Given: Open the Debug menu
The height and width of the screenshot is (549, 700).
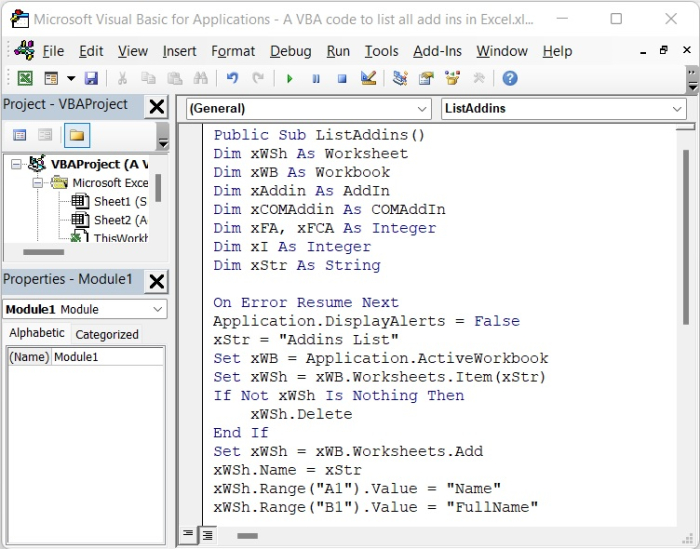Looking at the screenshot, I should click(291, 51).
